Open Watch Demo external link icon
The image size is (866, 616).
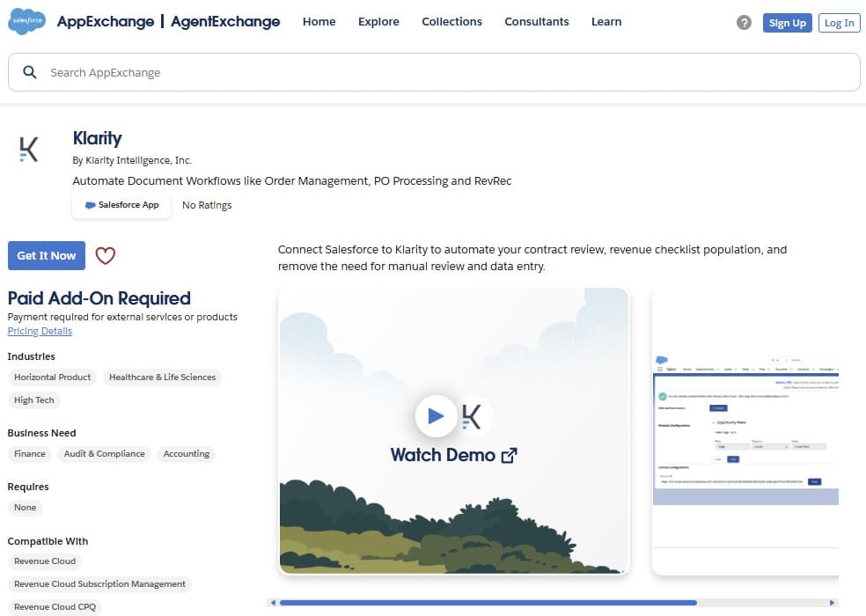(x=510, y=455)
